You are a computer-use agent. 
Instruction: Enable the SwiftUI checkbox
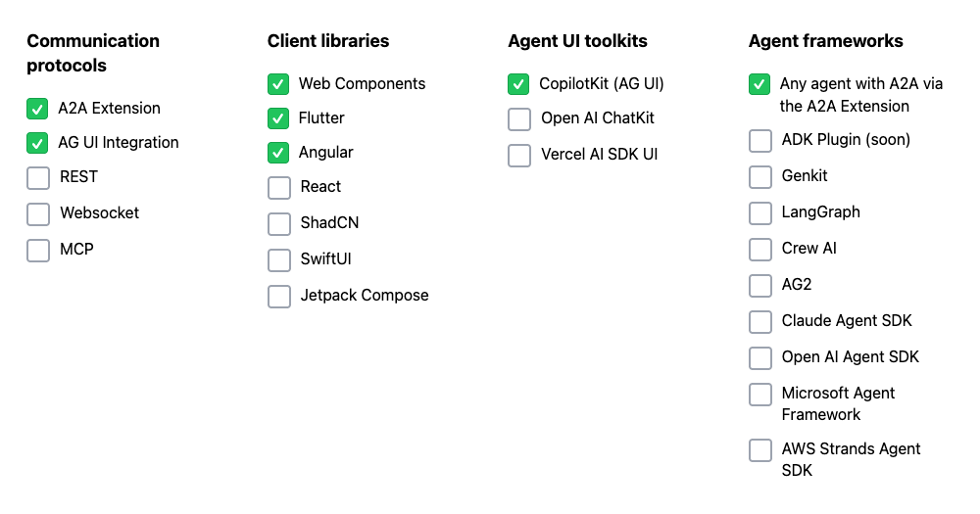click(x=279, y=259)
